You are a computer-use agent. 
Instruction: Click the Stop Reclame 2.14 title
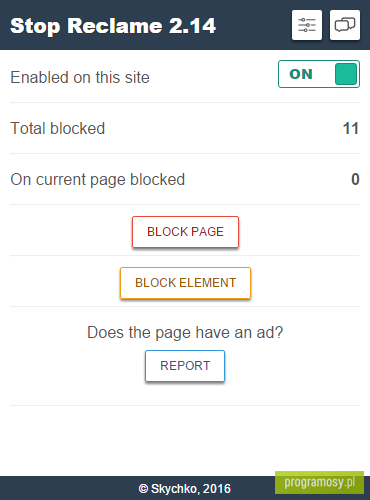113,26
